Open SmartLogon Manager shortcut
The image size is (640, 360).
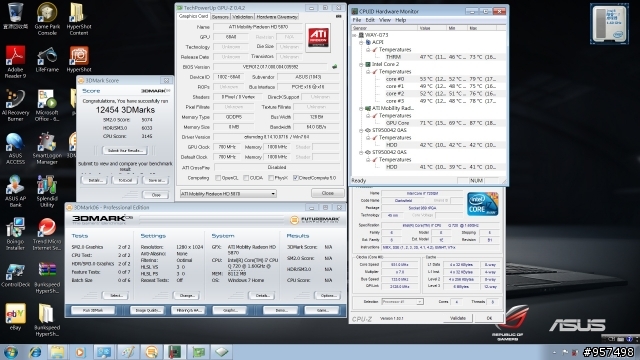click(47, 149)
